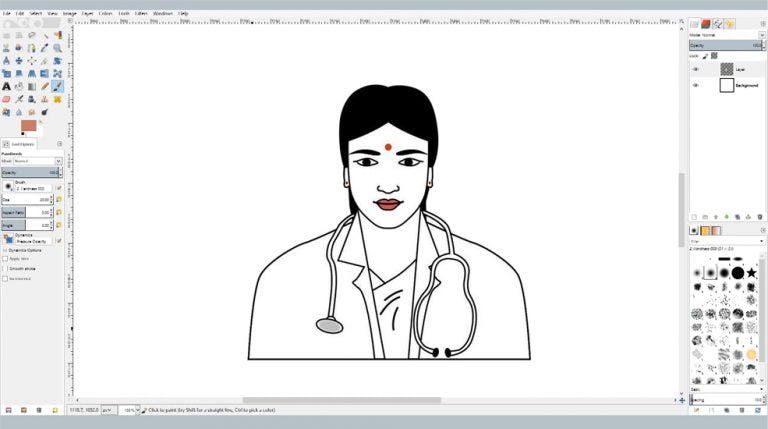
Task: Click the foreground color swatch
Action: [27, 125]
